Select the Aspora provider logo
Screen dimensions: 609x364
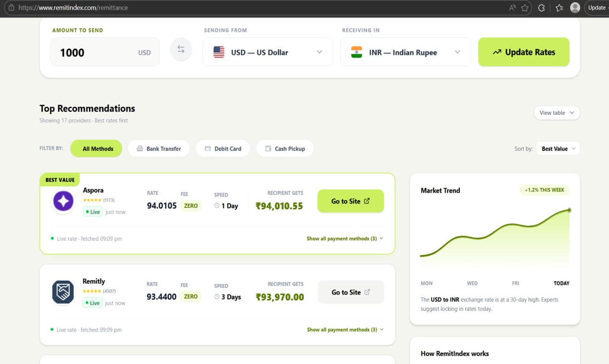[x=63, y=201]
